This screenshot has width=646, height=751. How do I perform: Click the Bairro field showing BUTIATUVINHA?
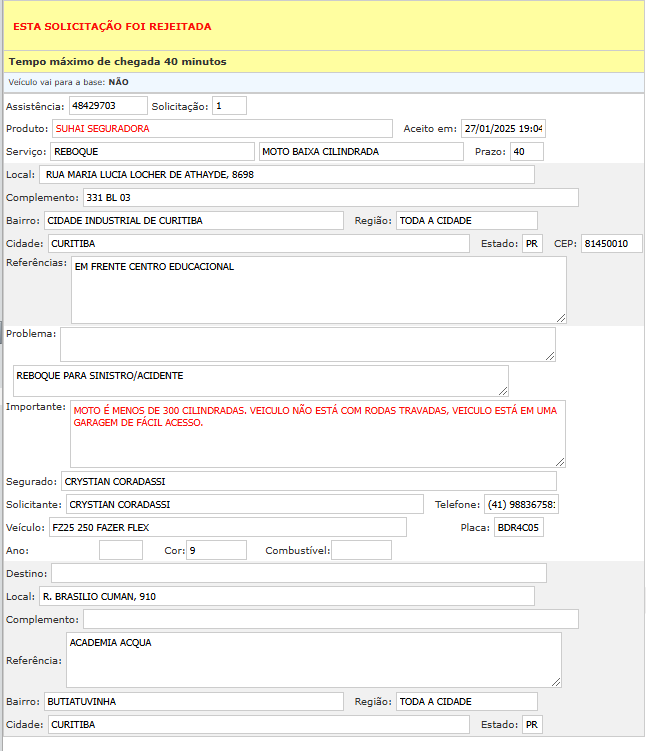pyautogui.click(x=193, y=701)
